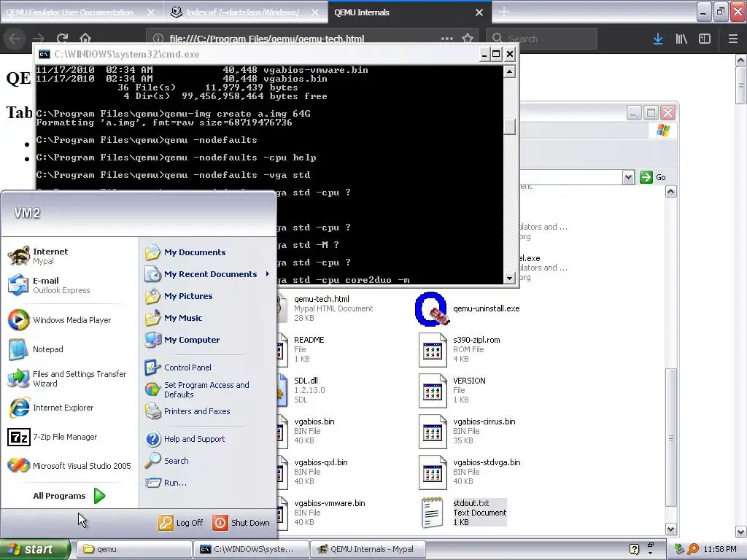Viewport: 747px width, 560px height.
Task: Select VERSION file icon
Action: pyautogui.click(x=433, y=391)
